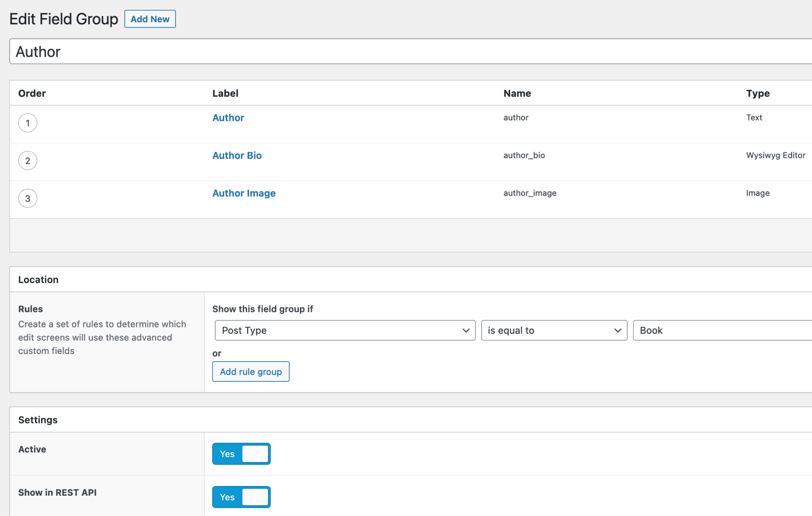Click the order circle for field 1

pyautogui.click(x=27, y=122)
